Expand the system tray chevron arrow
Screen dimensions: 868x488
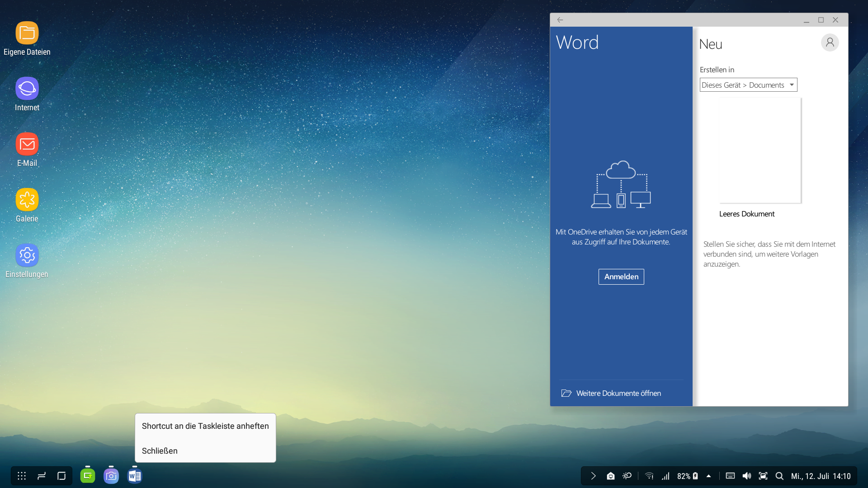point(594,476)
